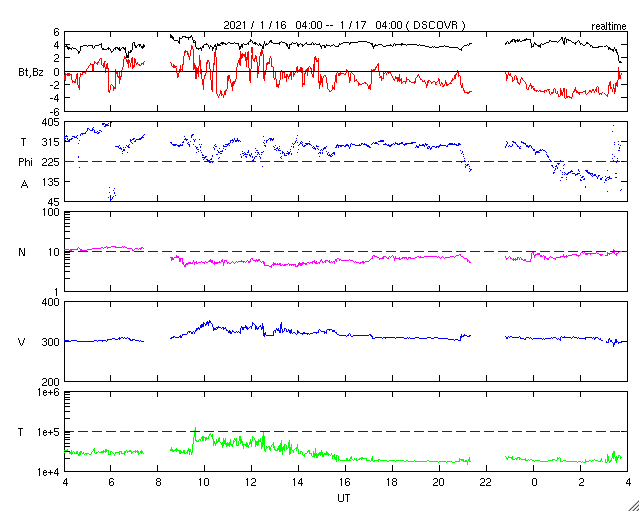This screenshot has height=512, width=640.
Task: Click the "Phi" axis label
Action: [25, 162]
